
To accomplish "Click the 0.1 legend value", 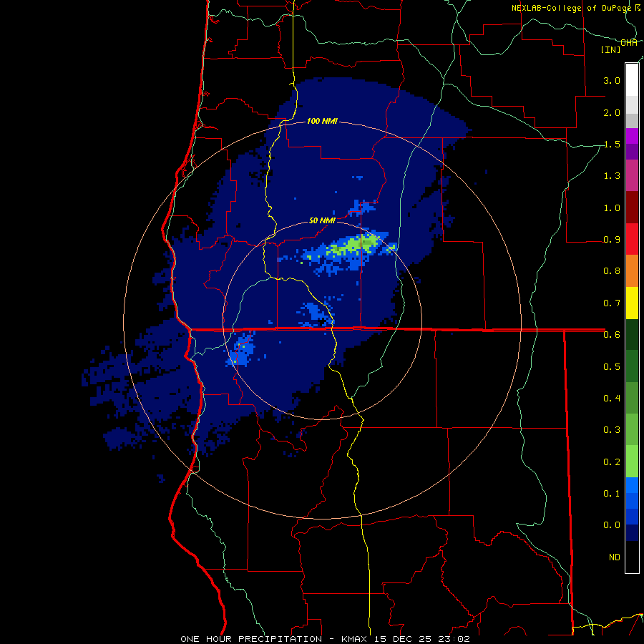I will click(x=612, y=493).
